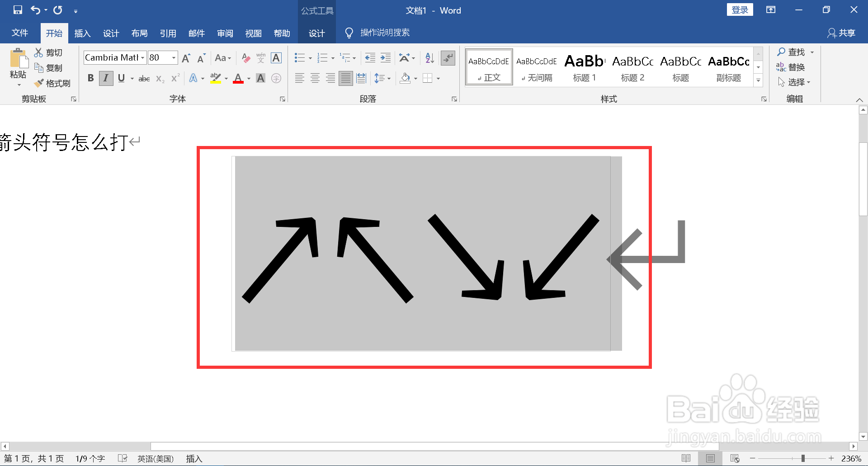Open the spelling check icon in status bar

123,458
